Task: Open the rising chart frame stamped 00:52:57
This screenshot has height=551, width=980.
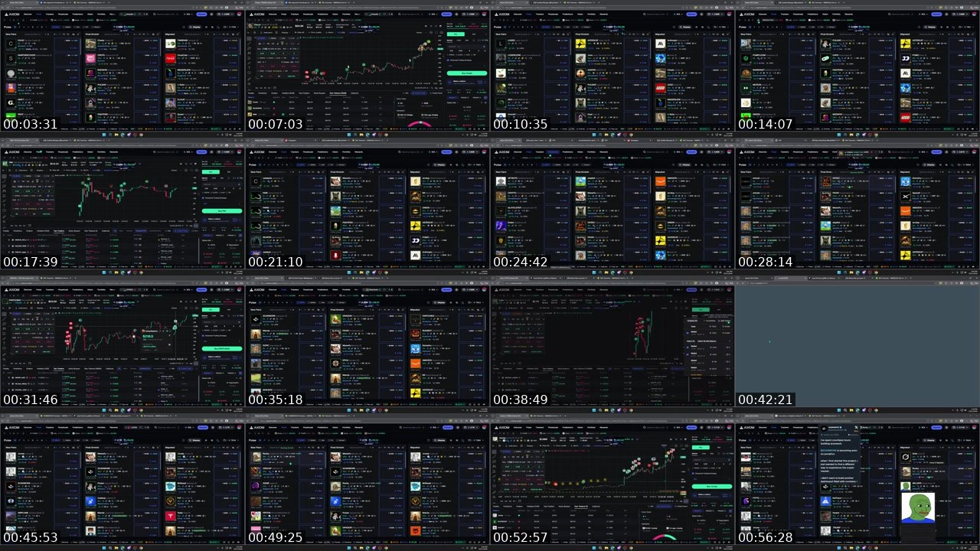Action: (612, 482)
